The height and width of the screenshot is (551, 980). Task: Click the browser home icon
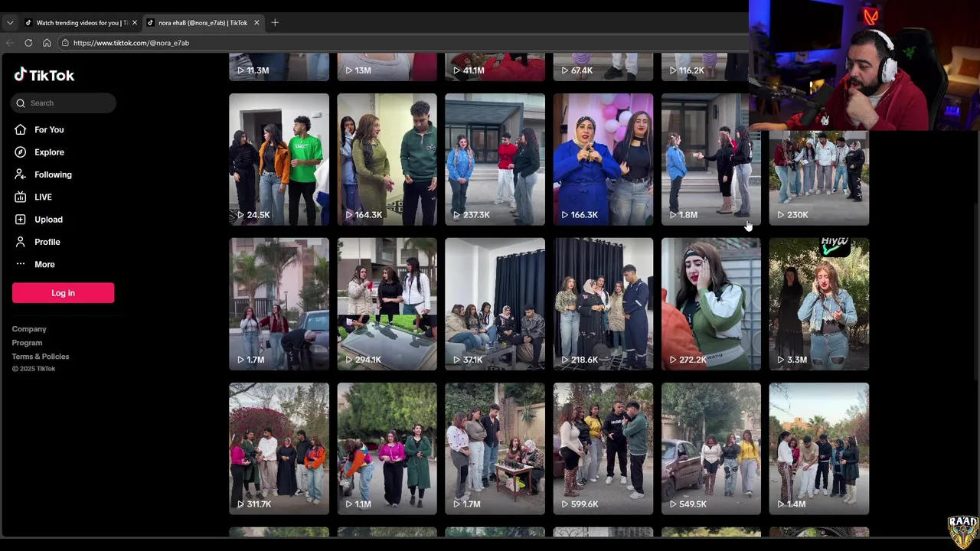pyautogui.click(x=47, y=43)
